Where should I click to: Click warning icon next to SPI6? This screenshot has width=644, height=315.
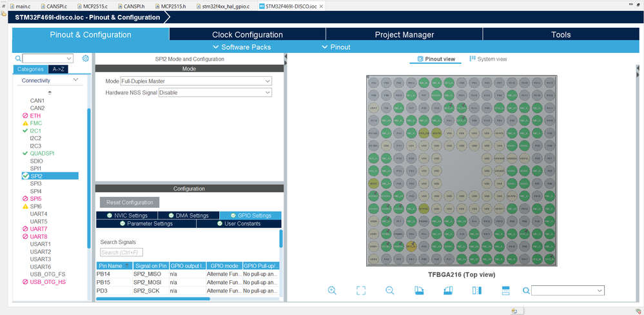click(26, 206)
